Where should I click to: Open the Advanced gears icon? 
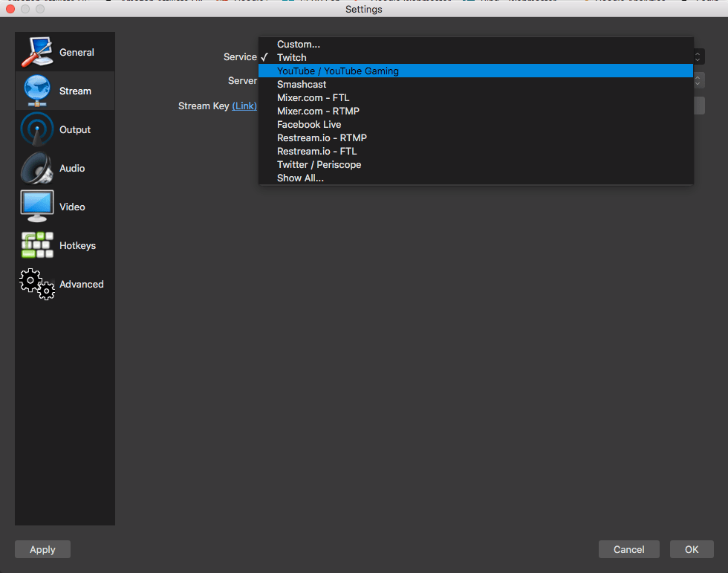[37, 284]
